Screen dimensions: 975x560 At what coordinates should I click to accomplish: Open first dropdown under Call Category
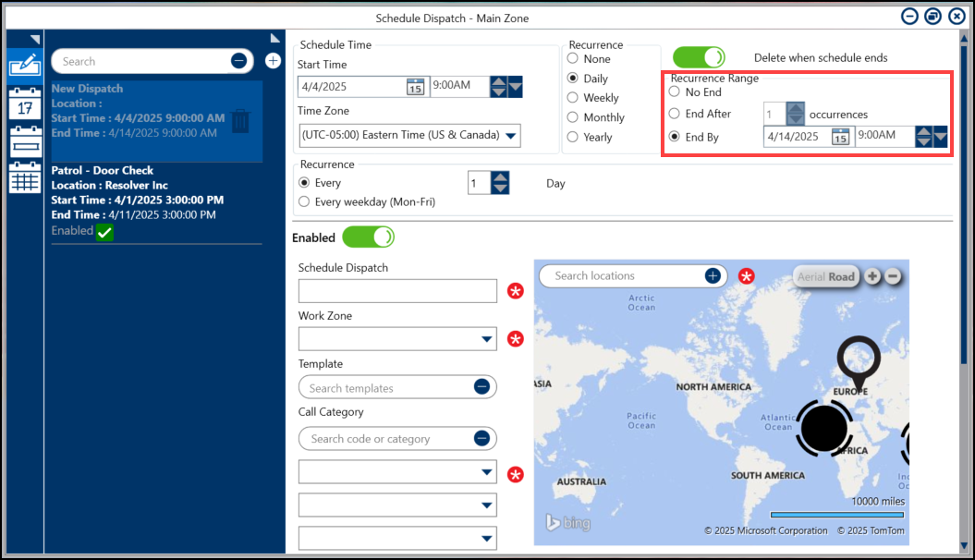[397, 471]
